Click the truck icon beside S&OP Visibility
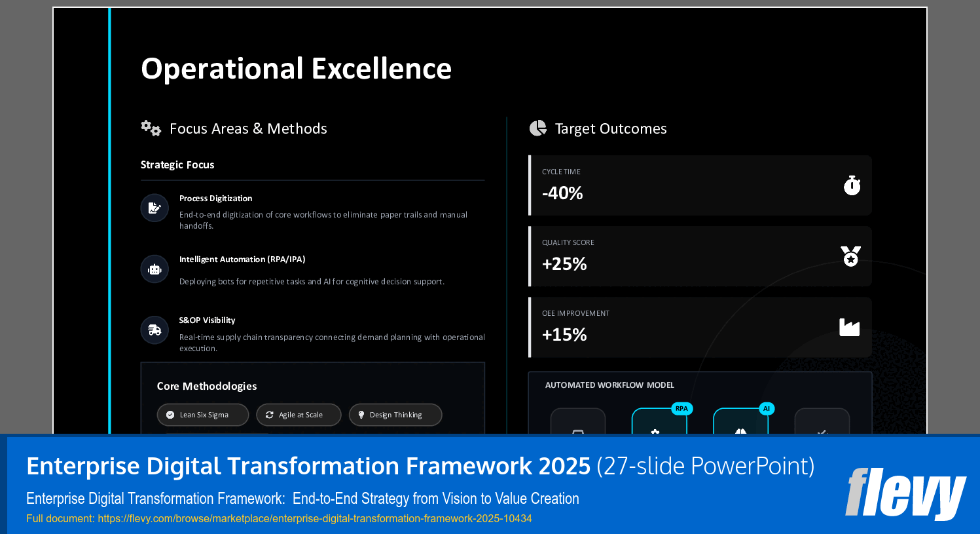This screenshot has width=980, height=534. tap(154, 330)
